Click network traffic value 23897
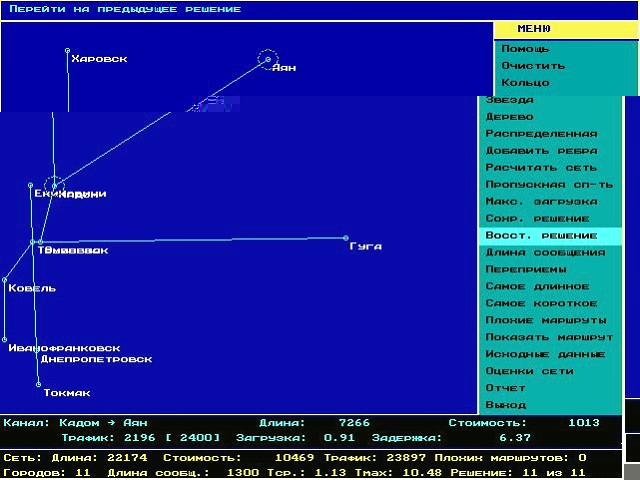This screenshot has width=640, height=480. click(x=406, y=458)
